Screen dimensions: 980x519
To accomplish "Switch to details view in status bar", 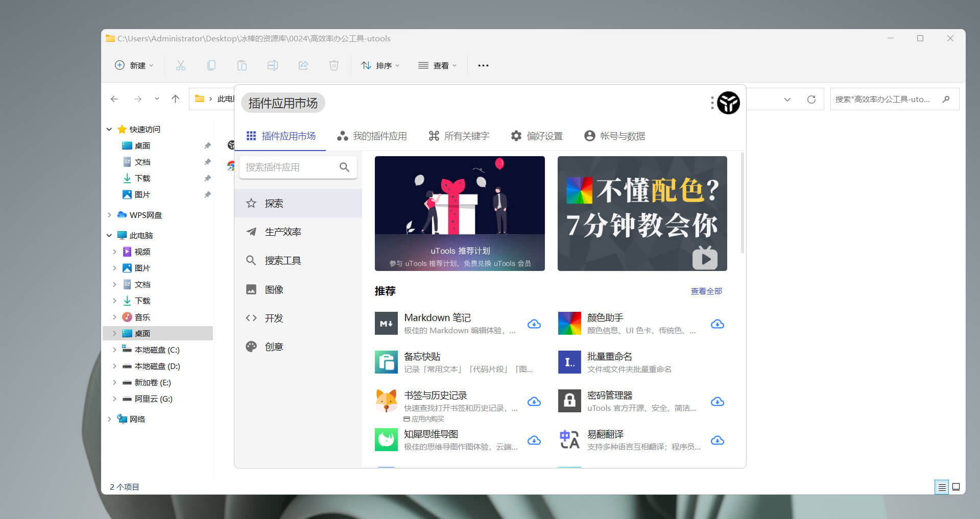I will 941,487.
